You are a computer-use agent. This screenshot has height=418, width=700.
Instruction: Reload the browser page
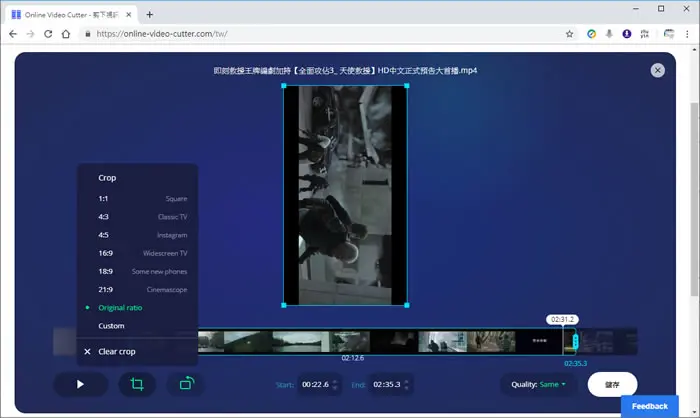[48, 34]
